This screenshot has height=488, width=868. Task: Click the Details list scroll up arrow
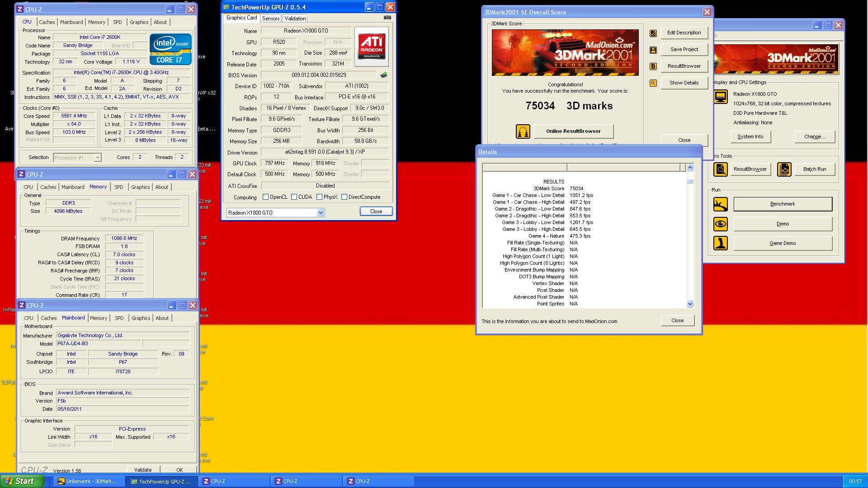point(690,168)
